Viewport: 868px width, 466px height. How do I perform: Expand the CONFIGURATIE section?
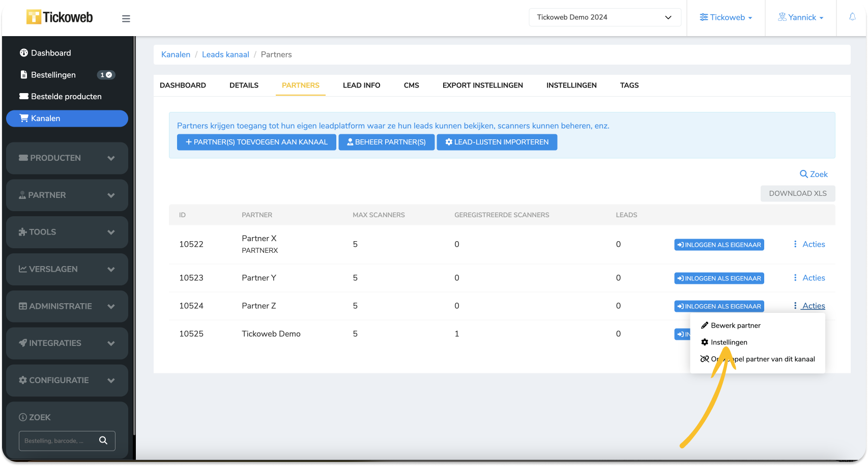[67, 381]
